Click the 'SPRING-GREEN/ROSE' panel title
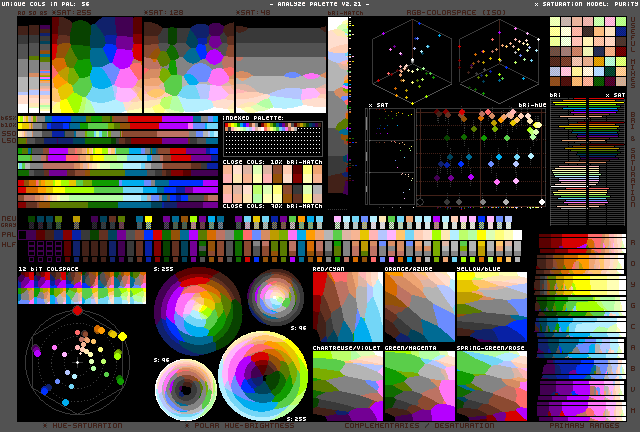640x432 pixels. pyautogui.click(x=490, y=348)
